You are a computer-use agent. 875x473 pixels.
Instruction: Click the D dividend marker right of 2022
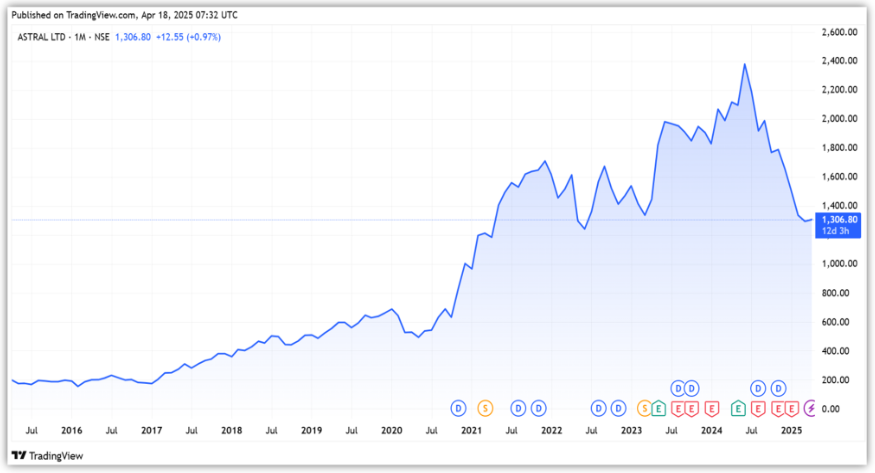pyautogui.click(x=598, y=408)
